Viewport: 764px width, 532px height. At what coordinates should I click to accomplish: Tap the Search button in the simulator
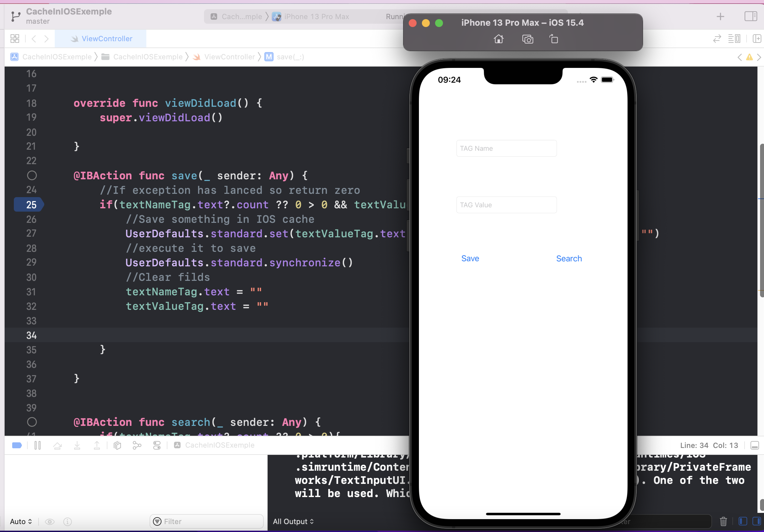[569, 258]
